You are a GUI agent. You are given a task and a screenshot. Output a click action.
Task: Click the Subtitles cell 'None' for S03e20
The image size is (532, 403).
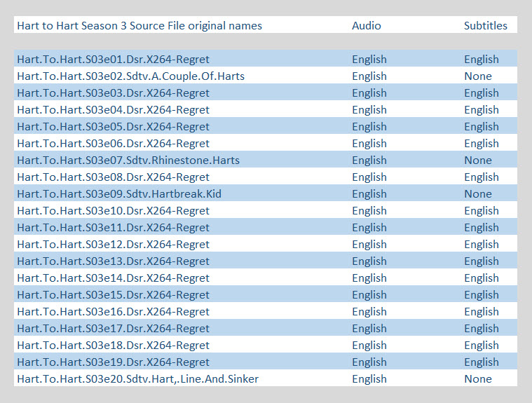tap(478, 379)
